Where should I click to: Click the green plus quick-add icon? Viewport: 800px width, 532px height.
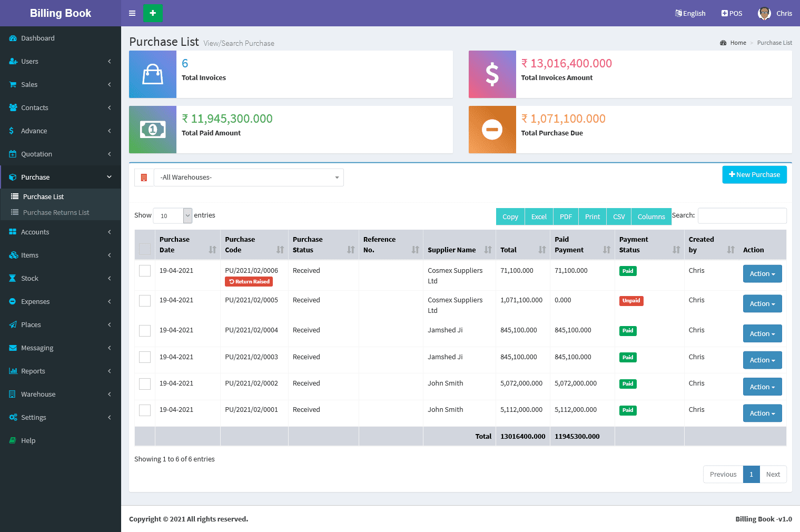[x=153, y=13]
